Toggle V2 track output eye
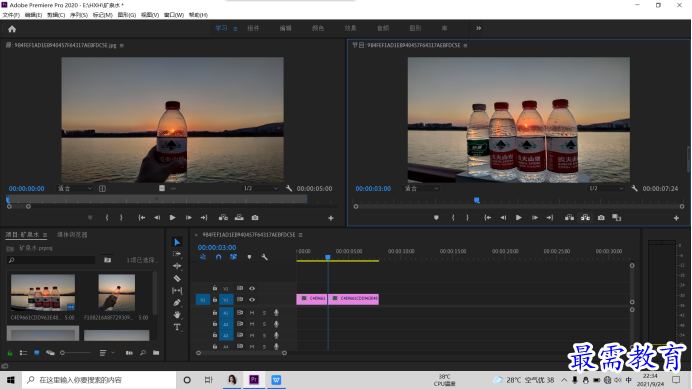692x389 pixels. pyautogui.click(x=252, y=288)
